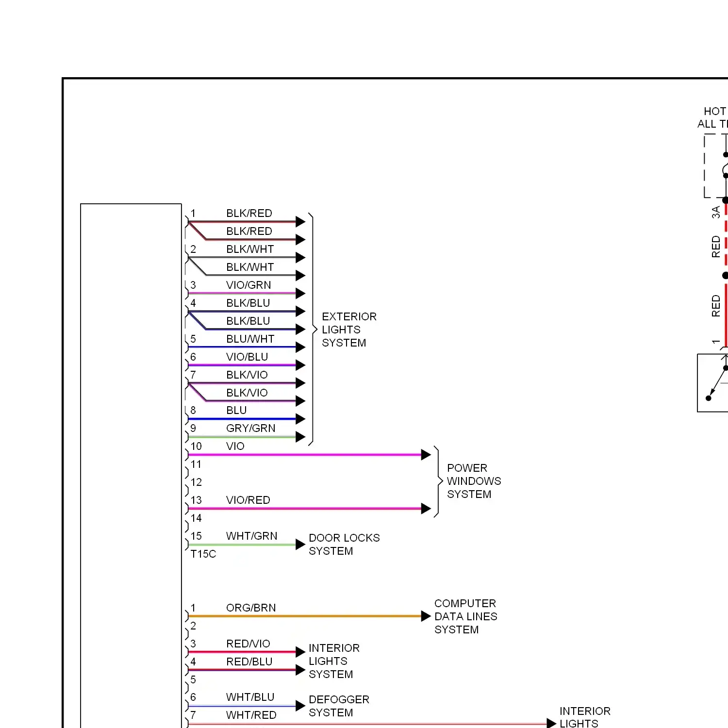Click pin number 14
The image size is (728, 728).
point(196,518)
